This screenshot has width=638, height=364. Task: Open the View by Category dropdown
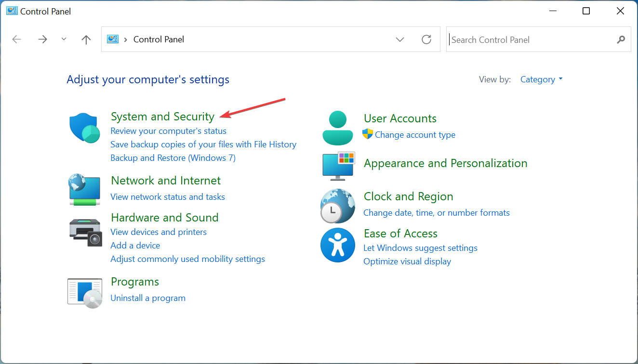pyautogui.click(x=541, y=79)
